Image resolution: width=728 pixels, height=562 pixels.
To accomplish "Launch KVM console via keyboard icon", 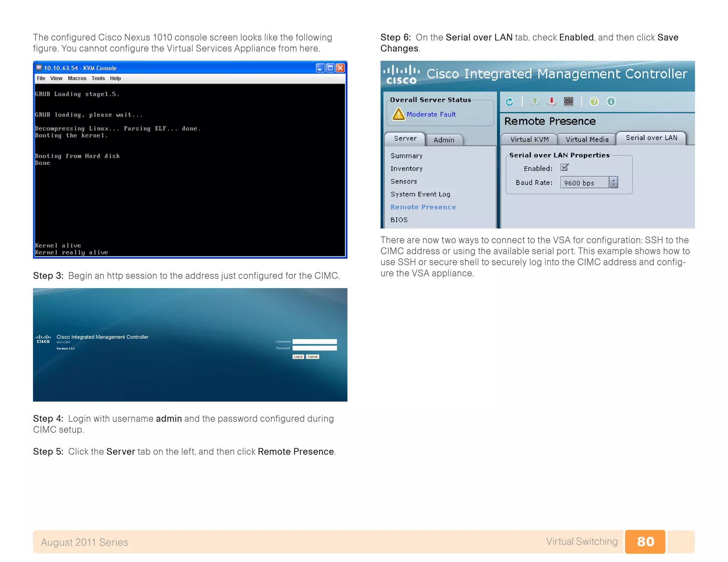I will pyautogui.click(x=568, y=102).
